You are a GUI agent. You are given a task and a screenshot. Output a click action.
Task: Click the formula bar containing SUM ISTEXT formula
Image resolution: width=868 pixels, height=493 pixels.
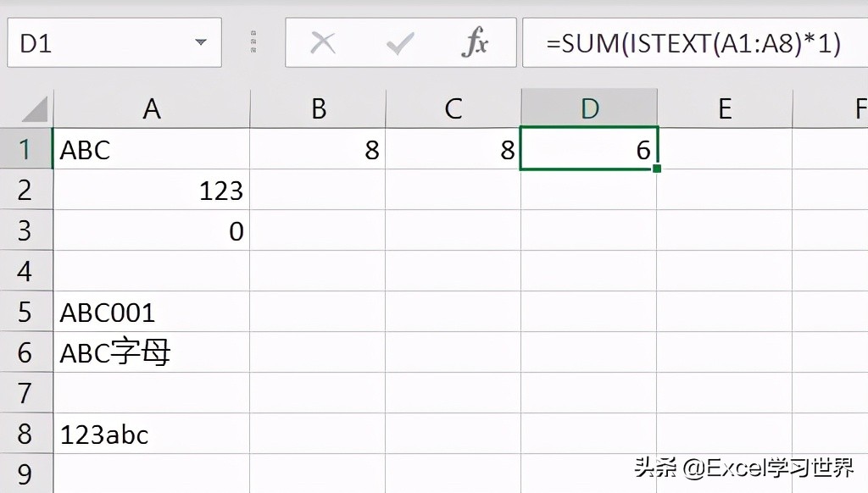click(x=695, y=42)
